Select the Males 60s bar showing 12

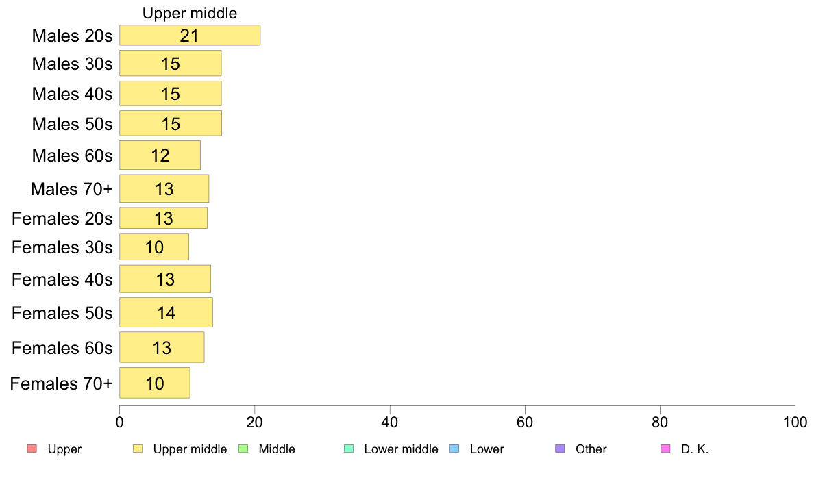point(160,155)
